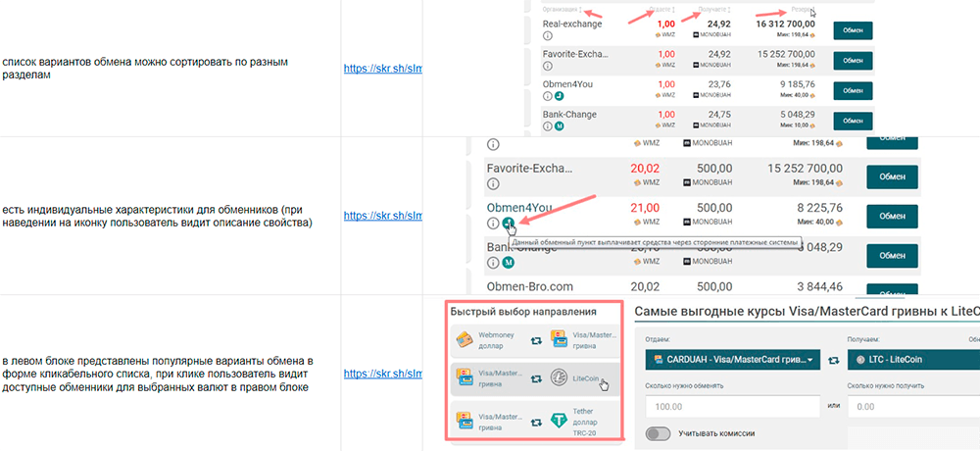Click the 23,76 received amount
This screenshot has height=451, width=980.
(718, 84)
